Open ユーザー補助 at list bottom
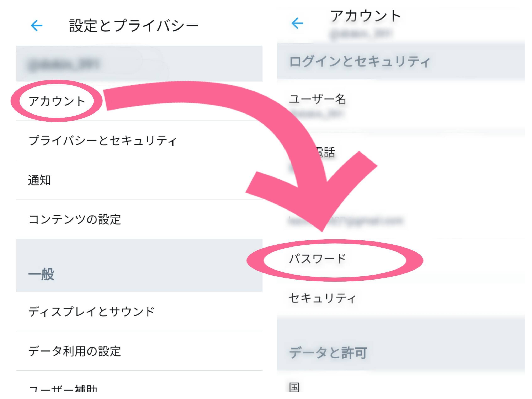 [x=63, y=388]
